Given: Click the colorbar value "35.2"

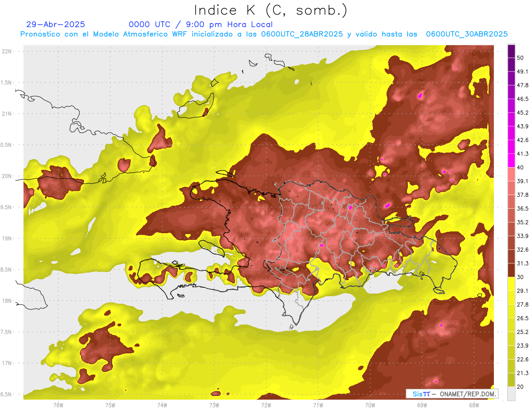Looking at the screenshot, I should click(x=522, y=222).
